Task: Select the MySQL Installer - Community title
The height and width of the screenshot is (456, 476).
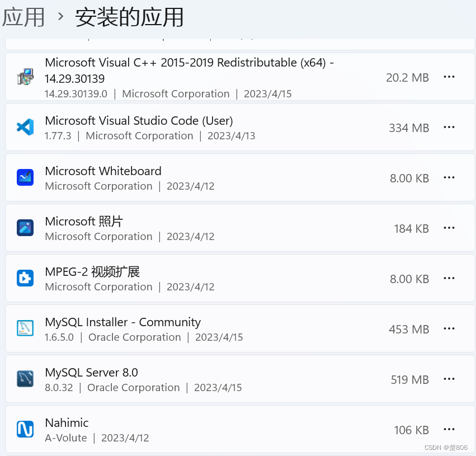Action: pyautogui.click(x=123, y=322)
